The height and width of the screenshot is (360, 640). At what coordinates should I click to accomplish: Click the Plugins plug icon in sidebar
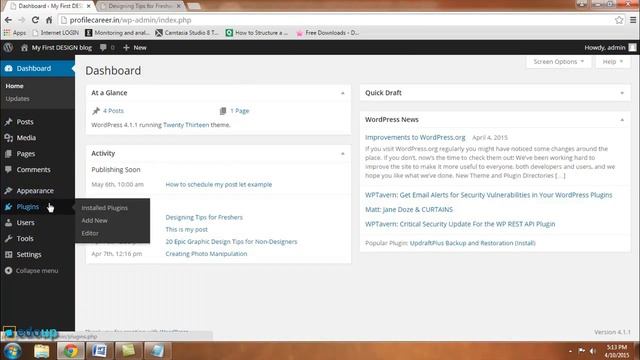pos(9,207)
